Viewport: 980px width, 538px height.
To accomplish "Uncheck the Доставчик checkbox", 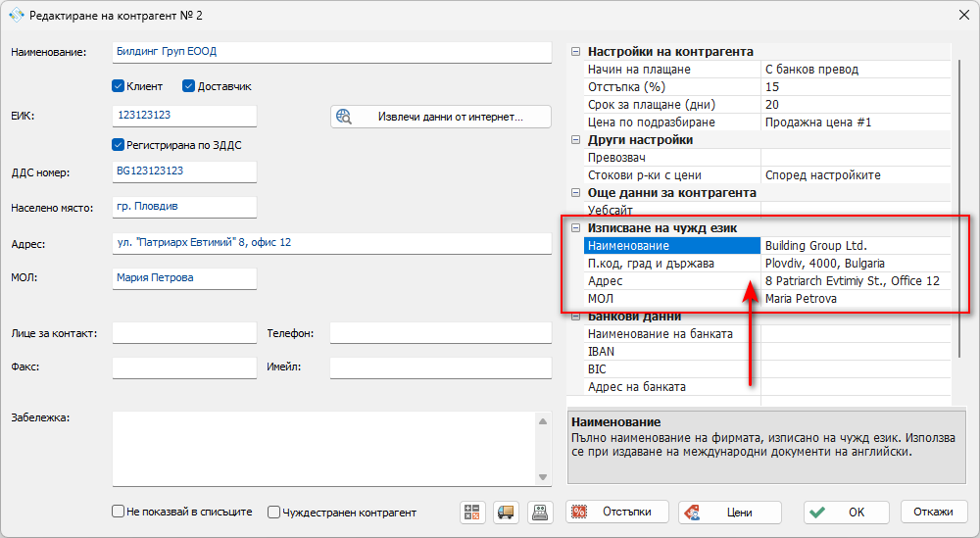I will click(189, 86).
